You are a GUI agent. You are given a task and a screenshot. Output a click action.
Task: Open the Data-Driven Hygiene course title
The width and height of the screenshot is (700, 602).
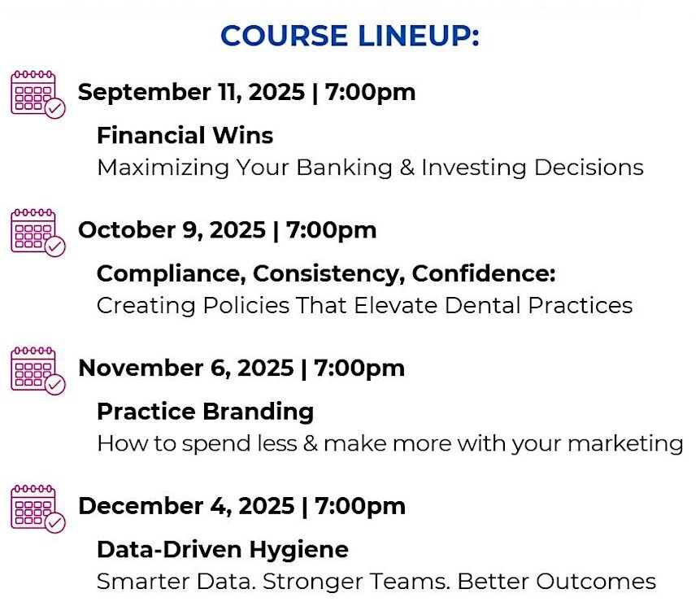pos(222,550)
